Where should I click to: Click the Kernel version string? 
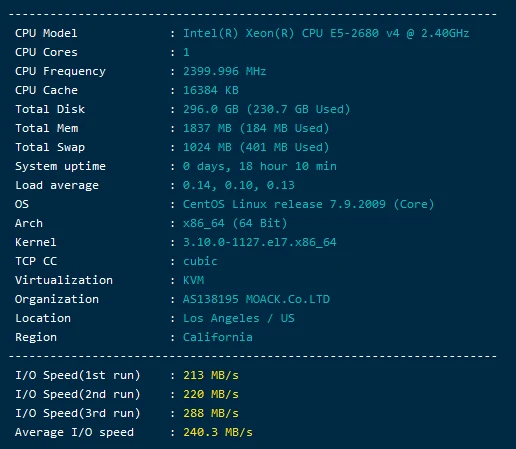260,242
